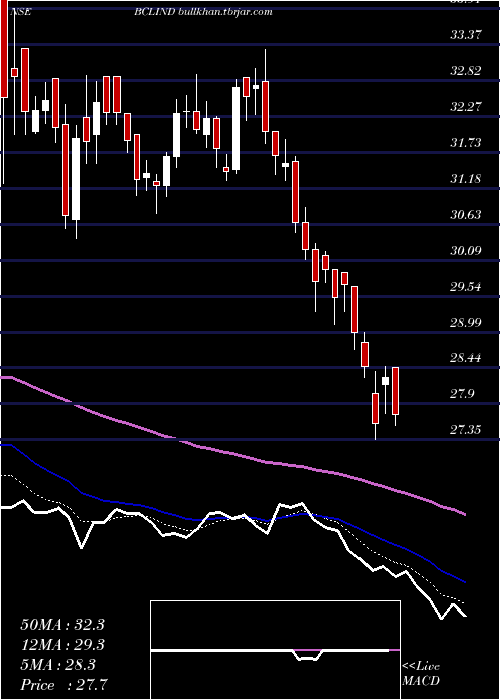Click the 28.44 price axis label
500x700 pixels.
[466, 358]
